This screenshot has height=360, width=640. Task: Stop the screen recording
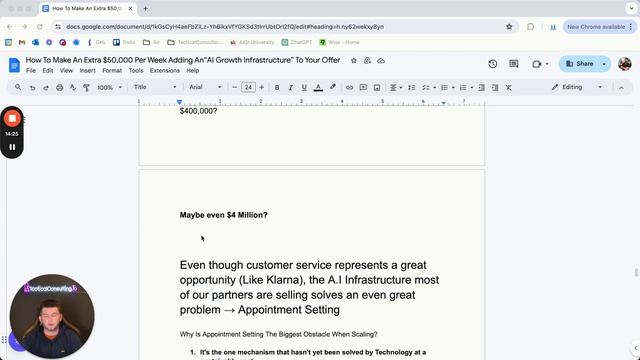(x=12, y=119)
